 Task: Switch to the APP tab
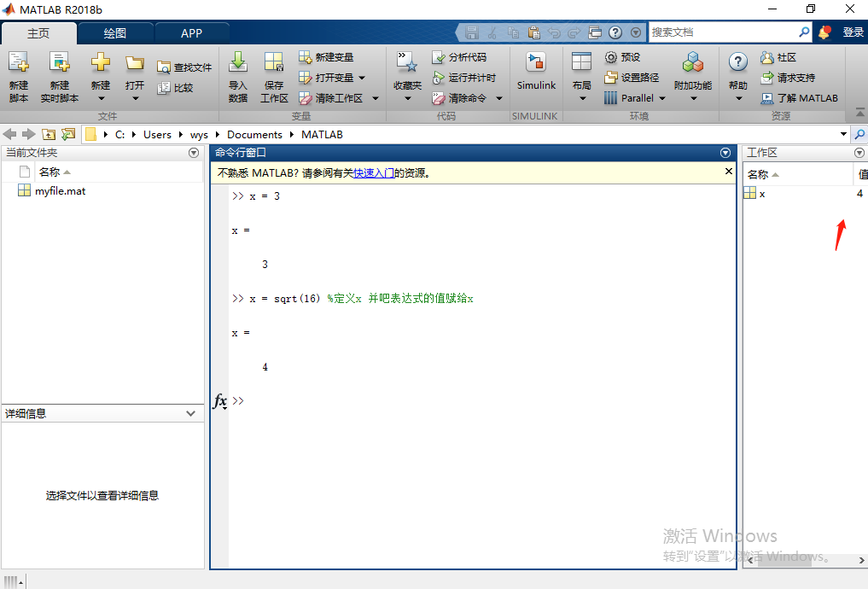click(191, 33)
